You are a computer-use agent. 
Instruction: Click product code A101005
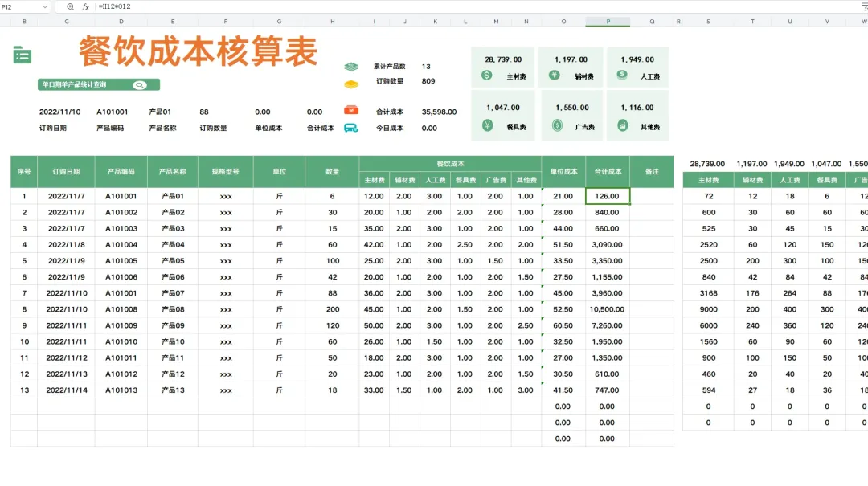(x=121, y=261)
